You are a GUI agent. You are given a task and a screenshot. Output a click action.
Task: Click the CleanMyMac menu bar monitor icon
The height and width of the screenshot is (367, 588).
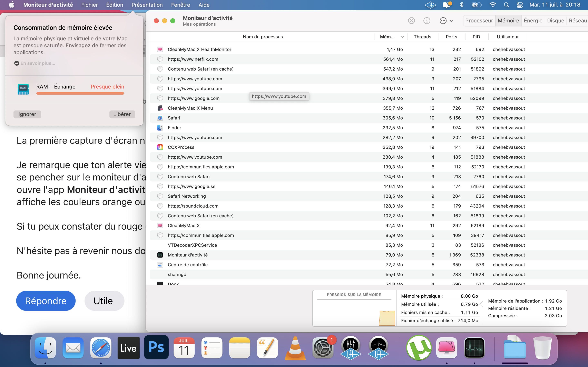coord(447,5)
